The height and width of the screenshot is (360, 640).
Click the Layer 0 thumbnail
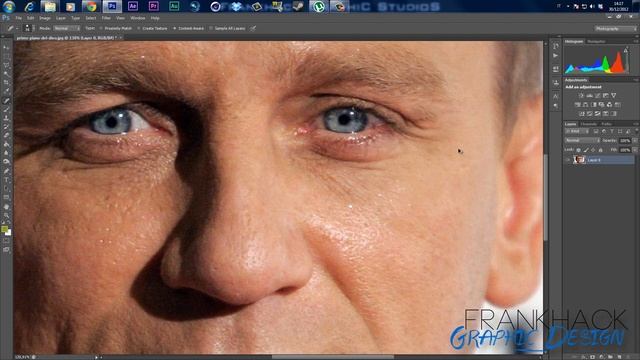coord(579,160)
